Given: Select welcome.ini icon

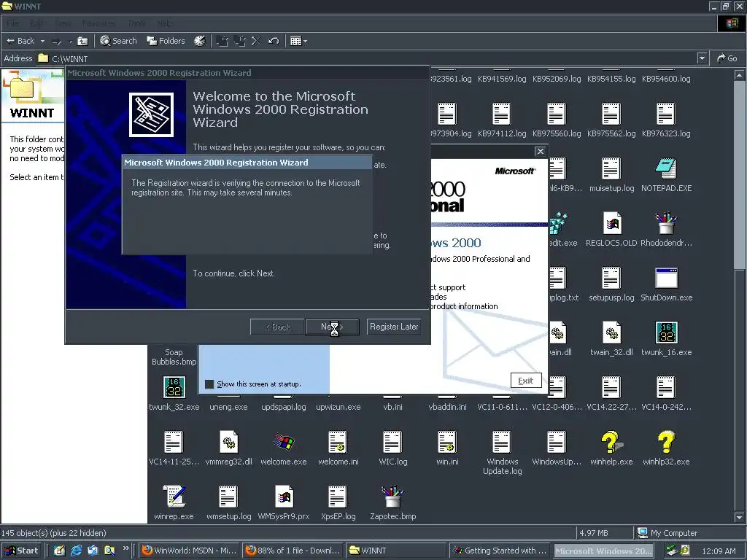Looking at the screenshot, I should click(x=338, y=443).
